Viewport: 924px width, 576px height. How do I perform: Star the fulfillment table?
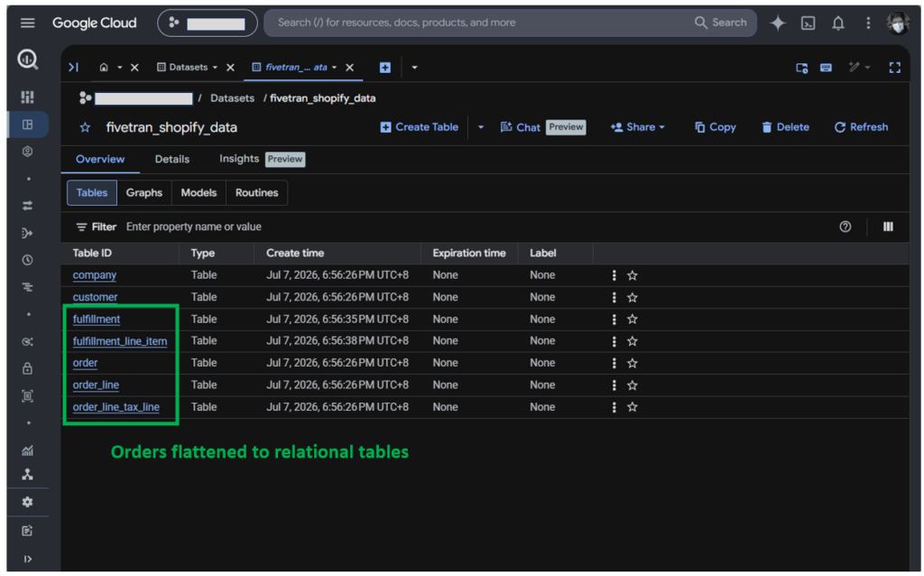click(632, 319)
